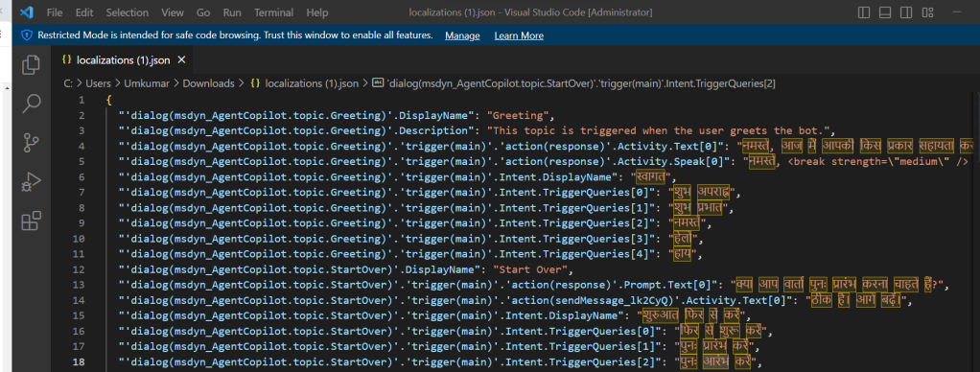Open the Run menu
980x372 pixels.
tap(232, 12)
